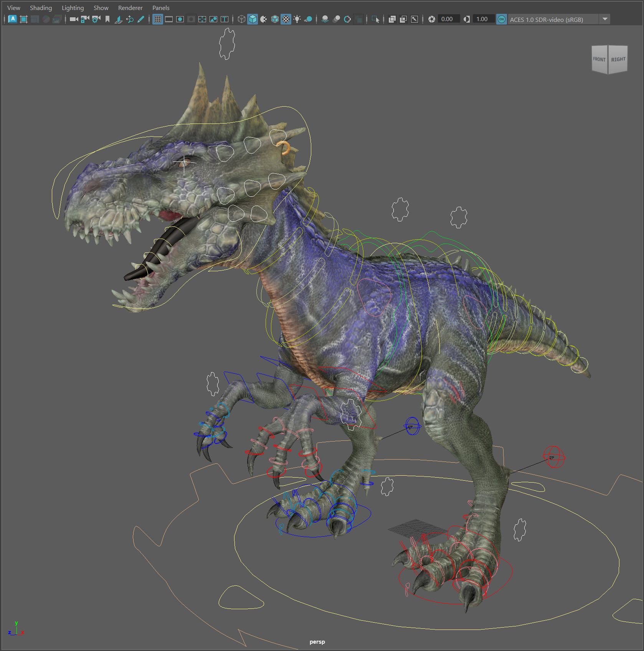Image resolution: width=644 pixels, height=651 pixels.
Task: Click the Gamma half-circle icon
Action: click(466, 19)
